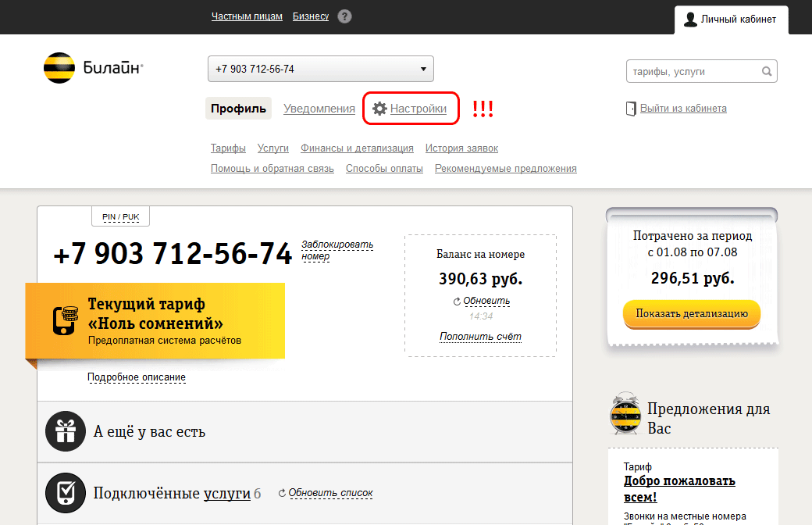
Task: Open the Настройки tab
Action: (411, 109)
